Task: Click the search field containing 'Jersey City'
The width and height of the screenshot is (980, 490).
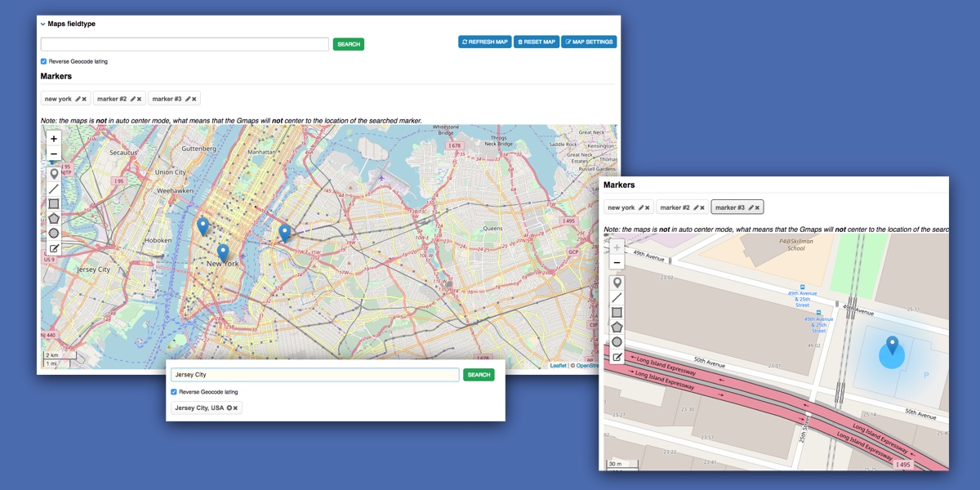Action: (315, 375)
